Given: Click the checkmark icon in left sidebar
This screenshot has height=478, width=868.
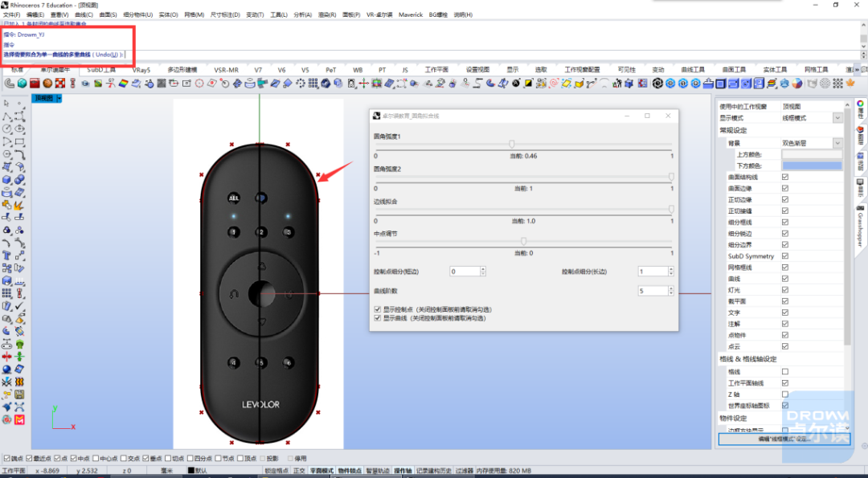Looking at the screenshot, I should pos(19,306).
